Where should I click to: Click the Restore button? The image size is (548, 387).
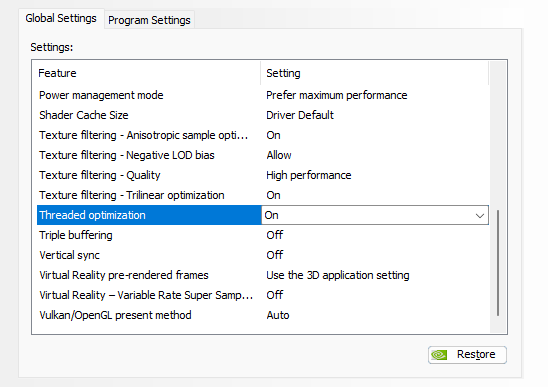[467, 355]
